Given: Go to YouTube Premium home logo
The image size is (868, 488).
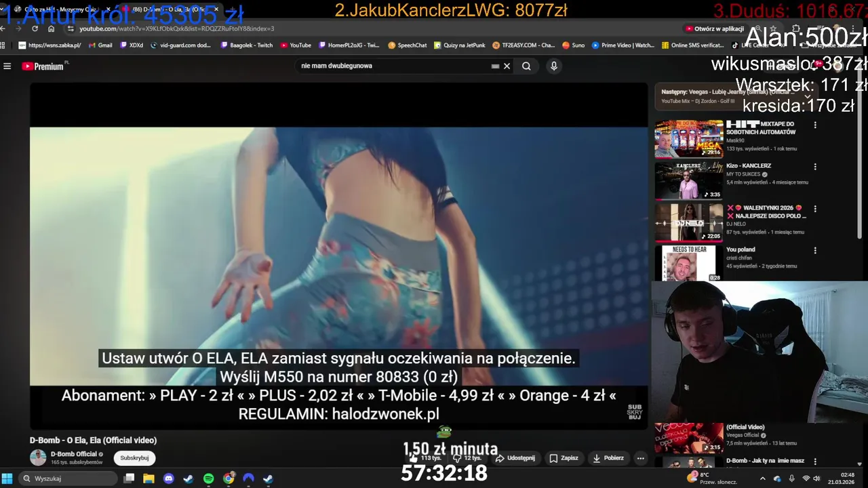Looking at the screenshot, I should (43, 66).
